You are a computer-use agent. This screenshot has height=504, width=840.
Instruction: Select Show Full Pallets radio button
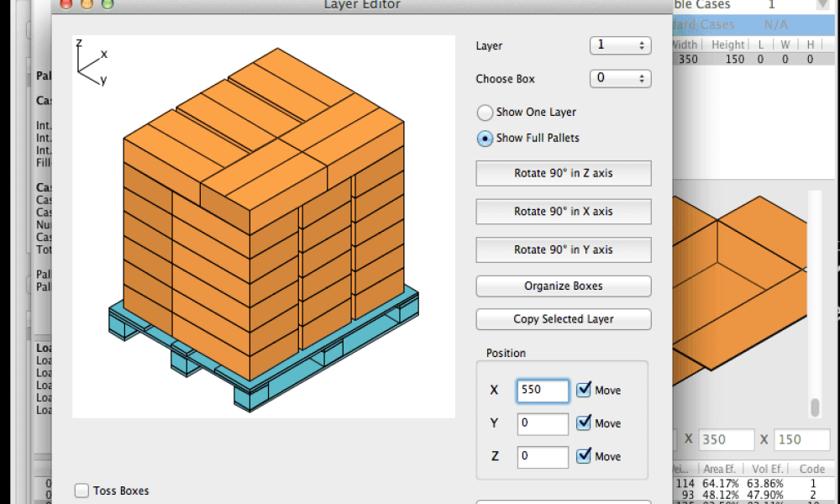485,139
